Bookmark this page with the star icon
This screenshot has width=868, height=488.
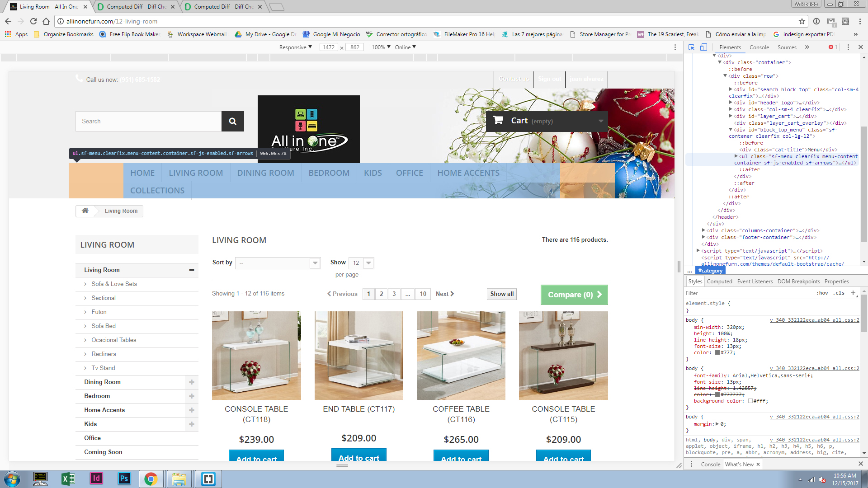coord(802,21)
